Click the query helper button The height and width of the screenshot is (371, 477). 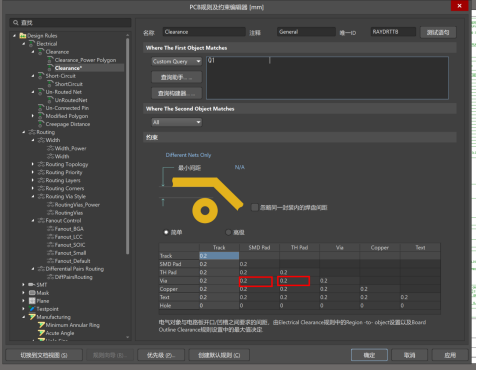[x=177, y=77]
